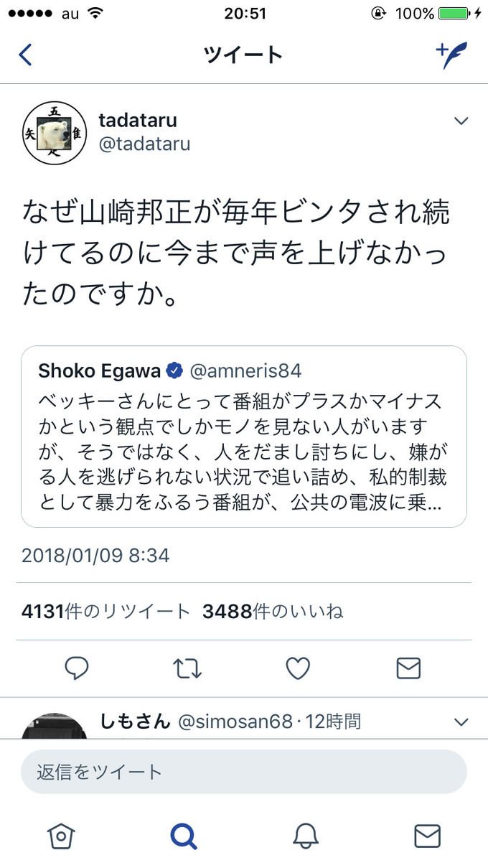Expand tadataru tweet options chevron
This screenshot has height=868, width=488.
(461, 121)
